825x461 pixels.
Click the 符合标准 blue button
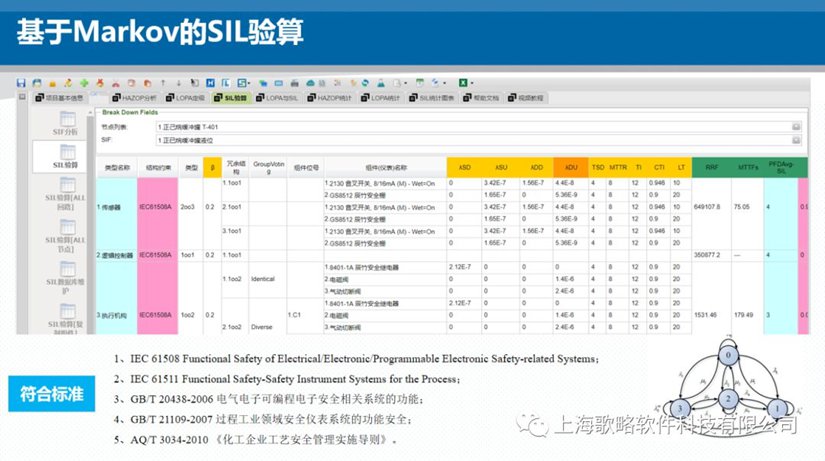pos(52,394)
